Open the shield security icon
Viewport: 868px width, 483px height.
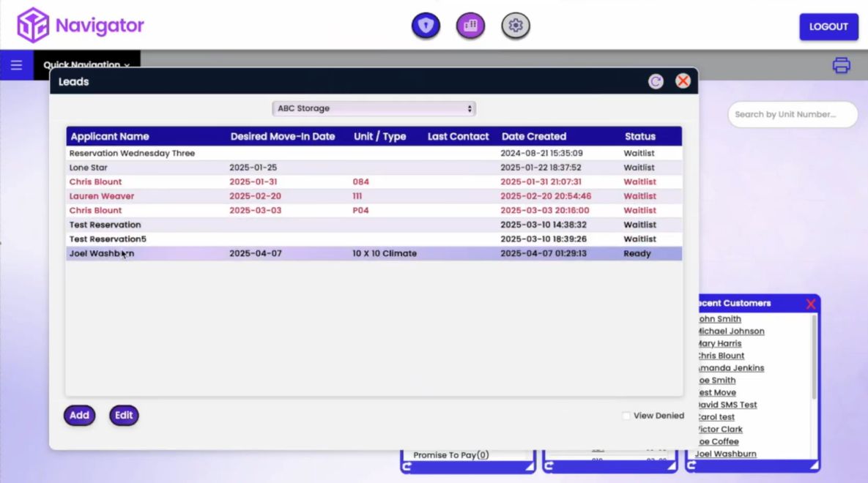click(x=426, y=26)
